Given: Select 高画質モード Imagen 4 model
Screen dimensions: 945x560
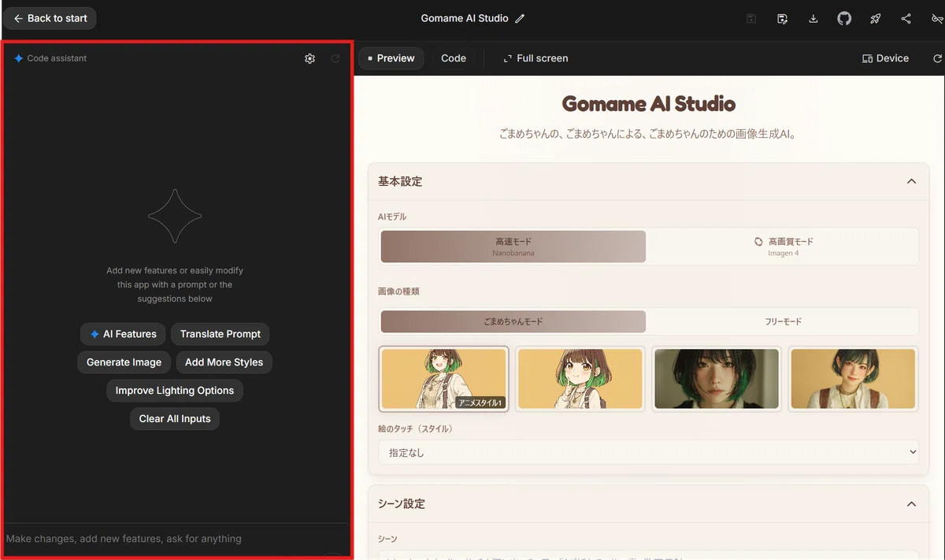Looking at the screenshot, I should [783, 247].
